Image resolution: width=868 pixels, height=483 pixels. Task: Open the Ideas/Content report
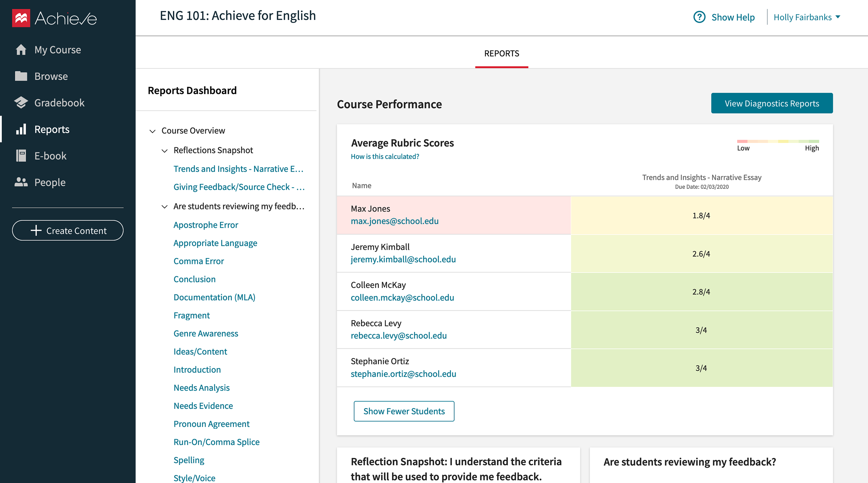[x=200, y=351]
